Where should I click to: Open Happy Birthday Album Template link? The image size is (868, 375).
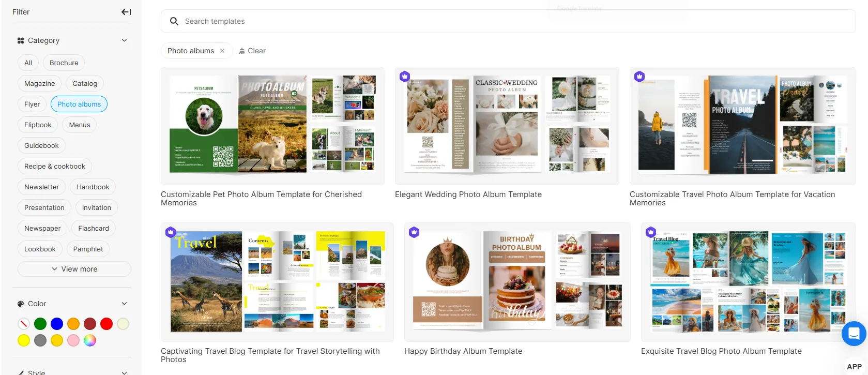tap(463, 351)
